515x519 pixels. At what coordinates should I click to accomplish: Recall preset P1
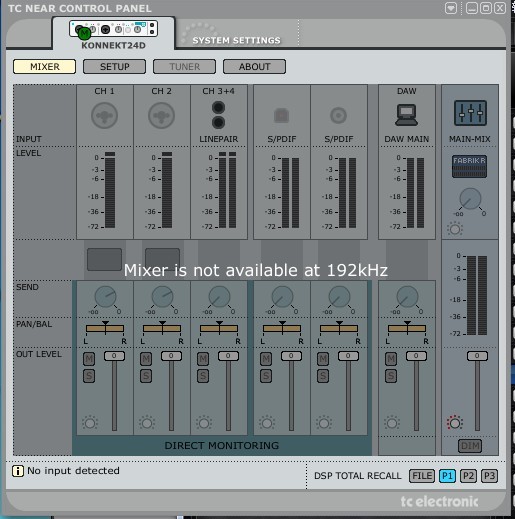[447, 476]
